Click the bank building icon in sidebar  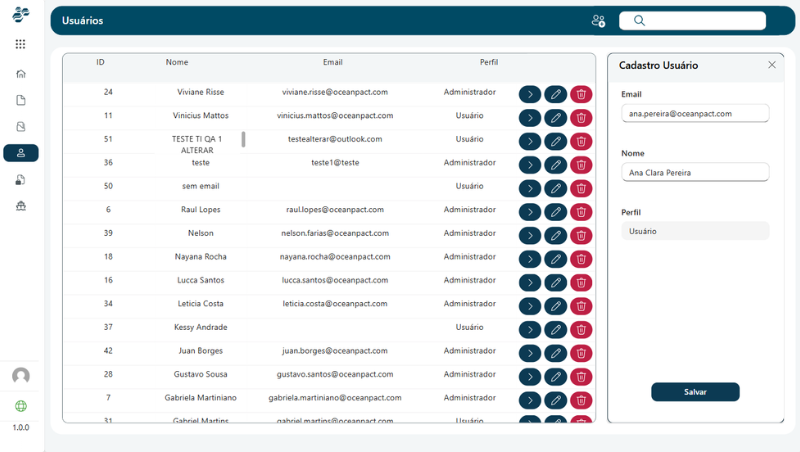[x=21, y=206]
